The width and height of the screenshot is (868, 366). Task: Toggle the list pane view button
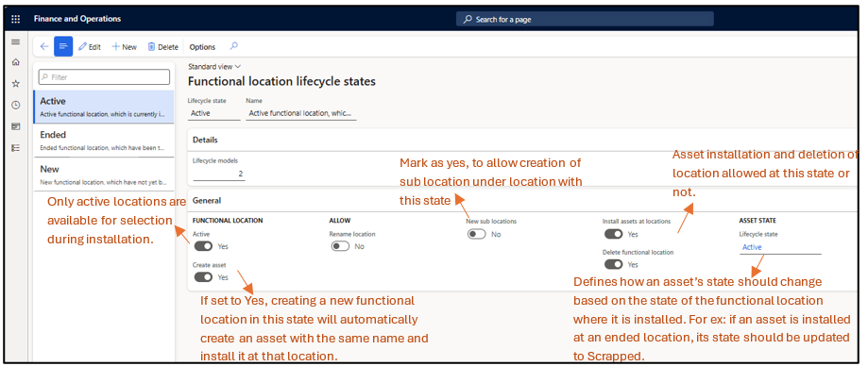[x=63, y=47]
